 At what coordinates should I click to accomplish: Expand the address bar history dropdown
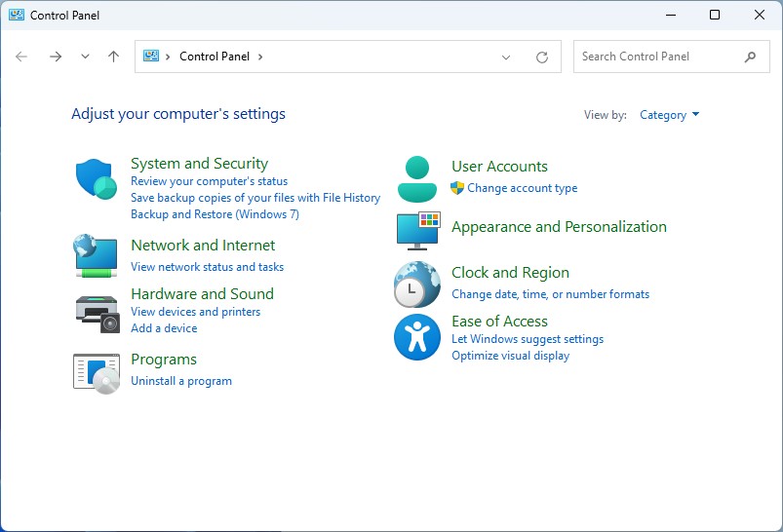pos(506,57)
